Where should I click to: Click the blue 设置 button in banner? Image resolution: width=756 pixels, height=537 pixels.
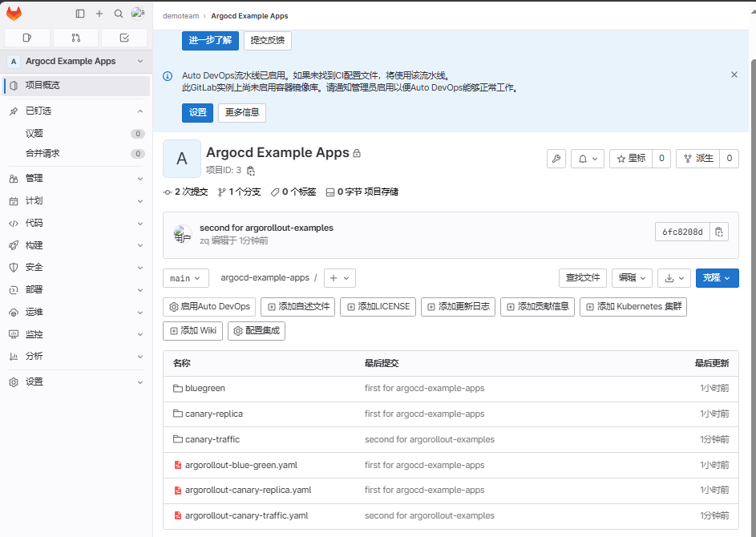pyautogui.click(x=198, y=112)
